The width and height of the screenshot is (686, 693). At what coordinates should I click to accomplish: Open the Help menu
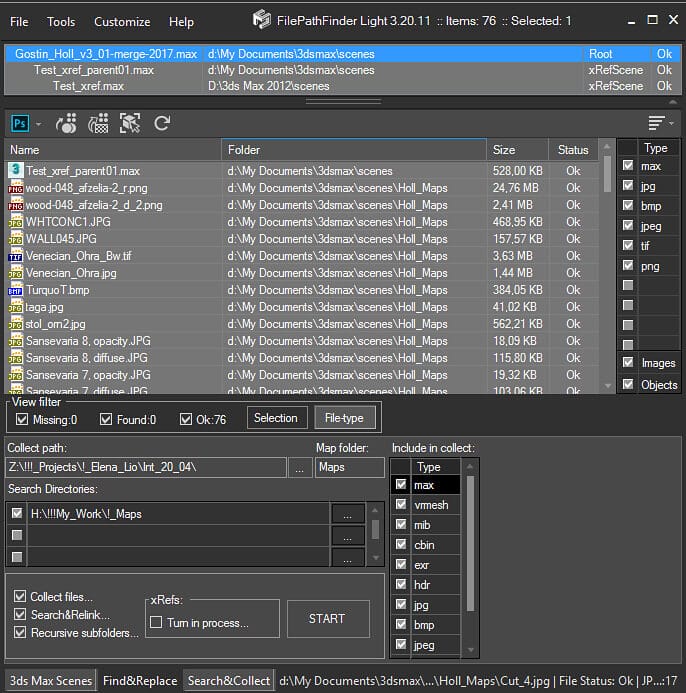[181, 22]
